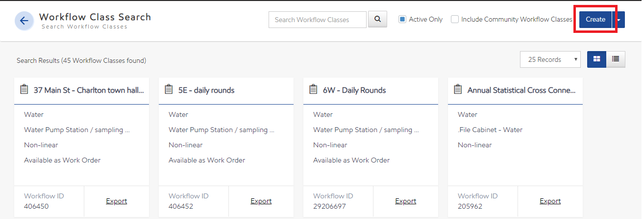Click clipboard icon on Annual Statistical card
Viewport: 644px width, 219px height.
coord(457,90)
